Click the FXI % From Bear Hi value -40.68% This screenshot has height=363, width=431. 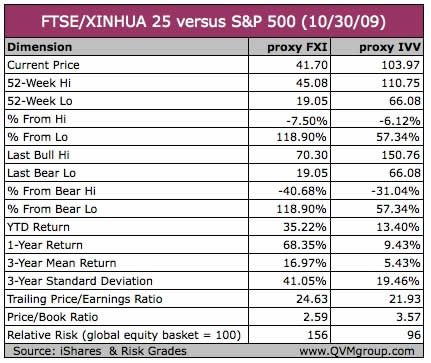tap(302, 191)
